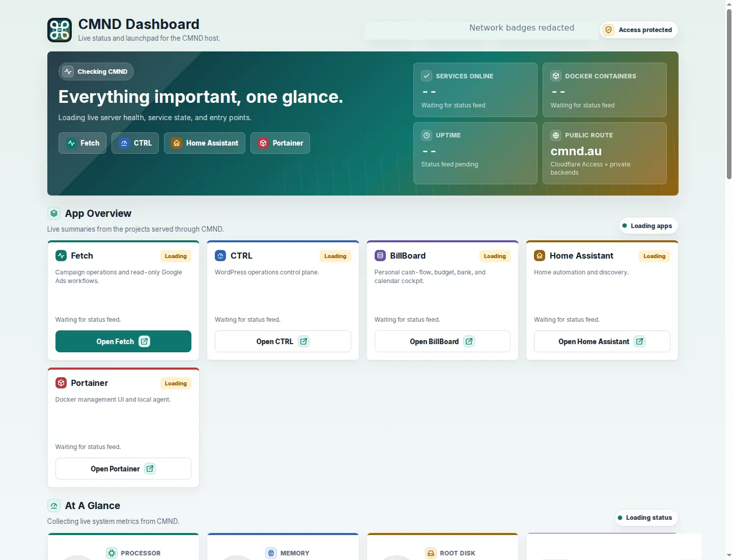Click the page vertical scrollbar thumb

coord(729,94)
